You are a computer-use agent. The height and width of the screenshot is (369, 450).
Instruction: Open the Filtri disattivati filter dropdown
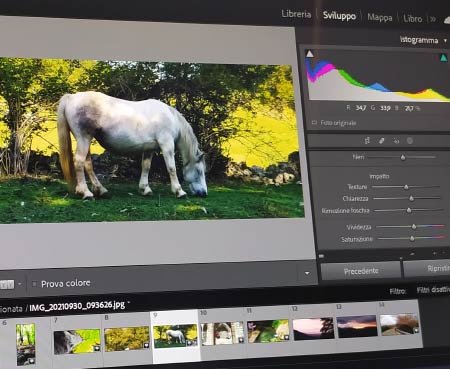(433, 290)
